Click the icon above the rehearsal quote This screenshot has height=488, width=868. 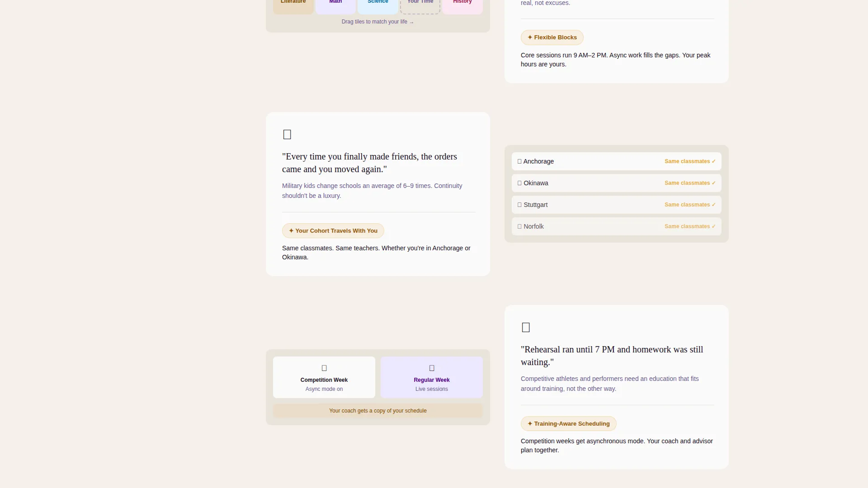(x=526, y=328)
